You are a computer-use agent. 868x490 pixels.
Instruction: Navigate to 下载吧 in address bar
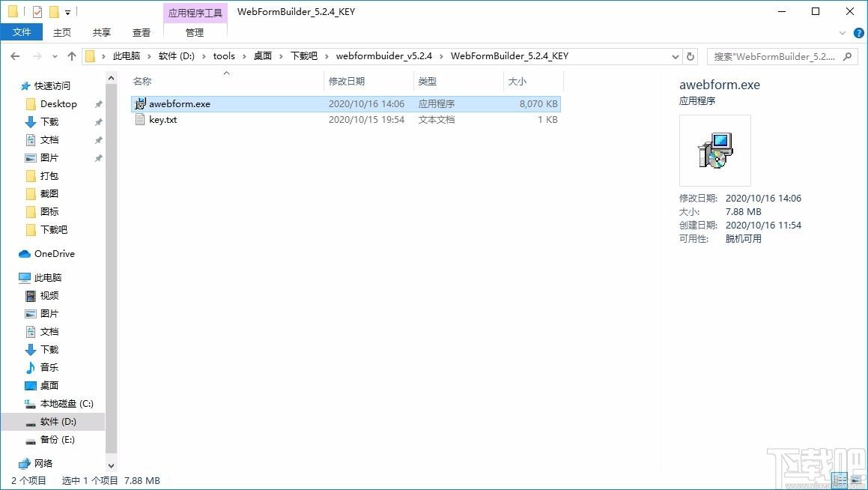pyautogui.click(x=304, y=56)
